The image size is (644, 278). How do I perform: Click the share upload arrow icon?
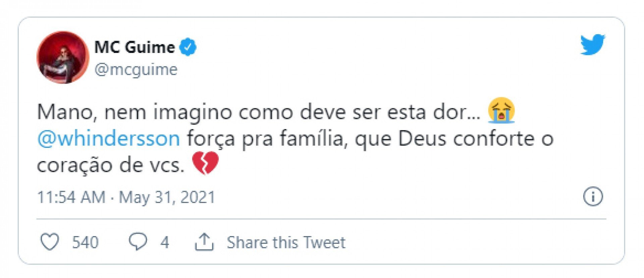click(x=204, y=242)
